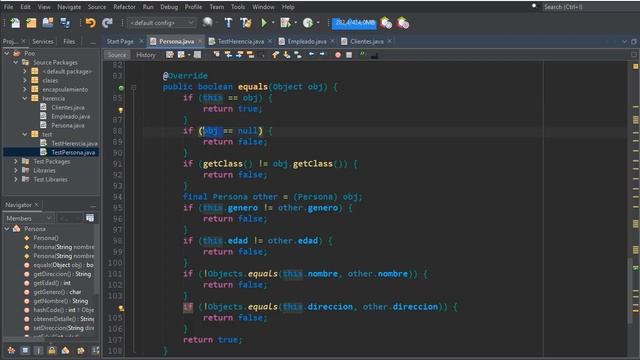Toggle Show Non-Public Members lock filter
Screen dimensions: 640x360
(x=52, y=350)
